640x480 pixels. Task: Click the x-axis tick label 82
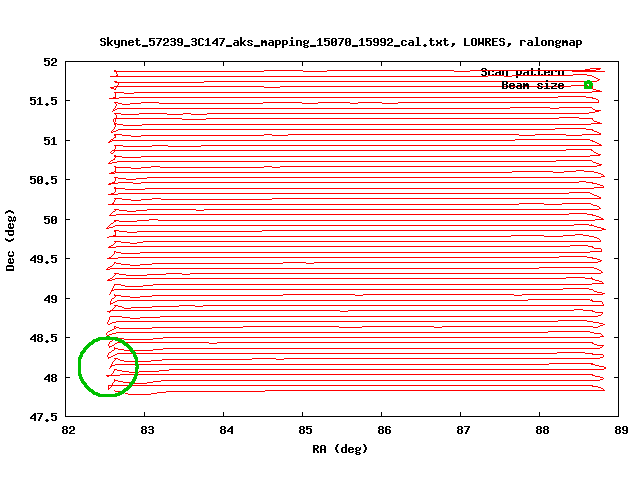[68, 430]
